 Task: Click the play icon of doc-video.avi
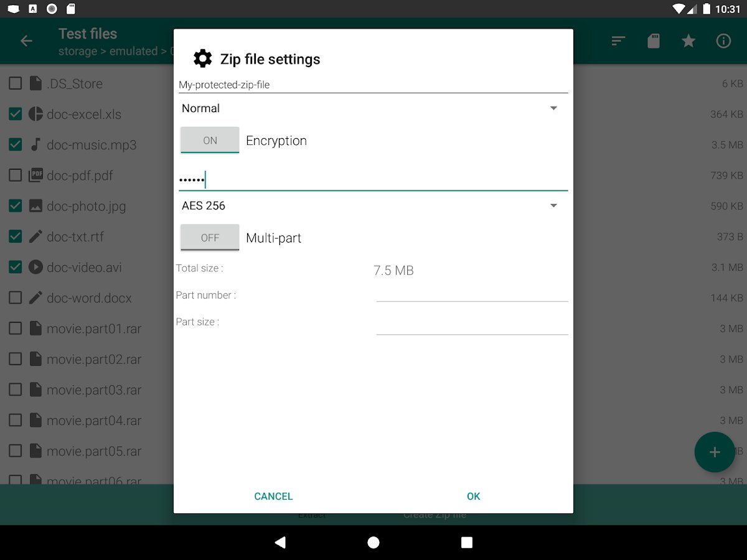35,267
